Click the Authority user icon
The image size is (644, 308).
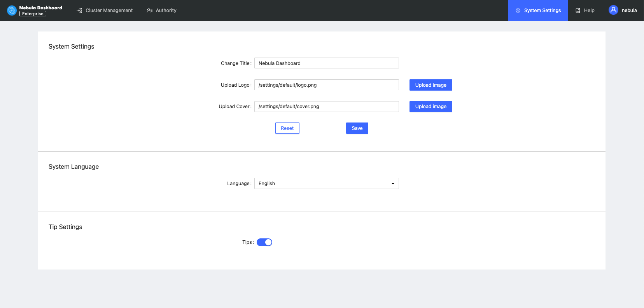(x=149, y=10)
